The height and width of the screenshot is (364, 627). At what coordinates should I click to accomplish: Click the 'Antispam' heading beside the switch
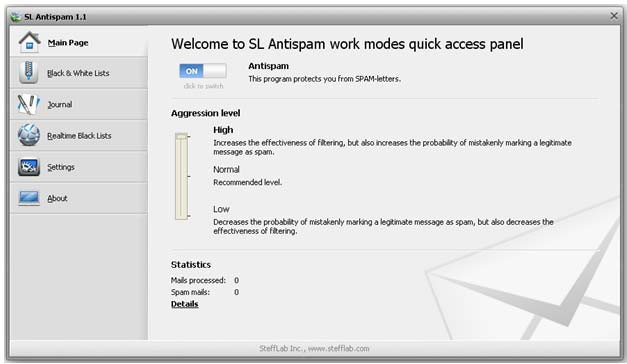[x=268, y=66]
